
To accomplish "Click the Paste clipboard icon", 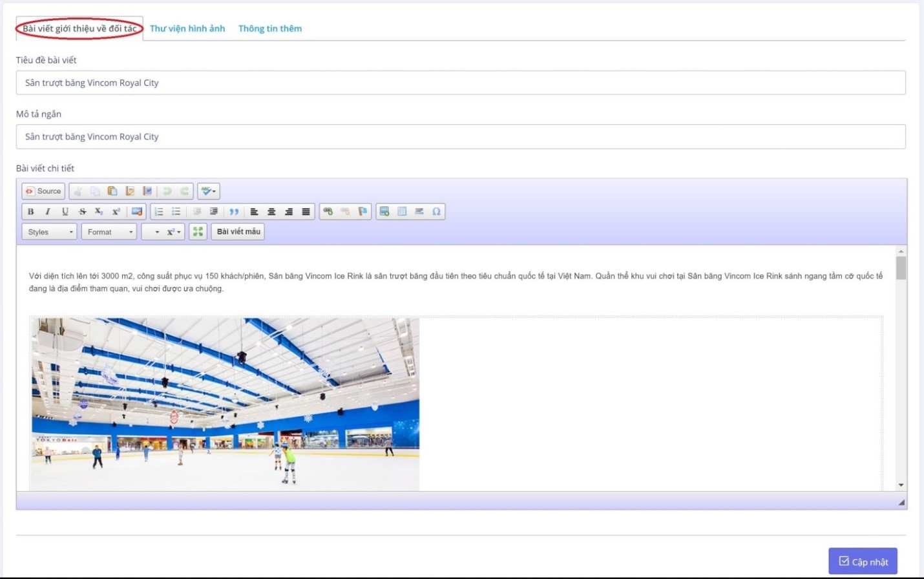I will (x=112, y=191).
